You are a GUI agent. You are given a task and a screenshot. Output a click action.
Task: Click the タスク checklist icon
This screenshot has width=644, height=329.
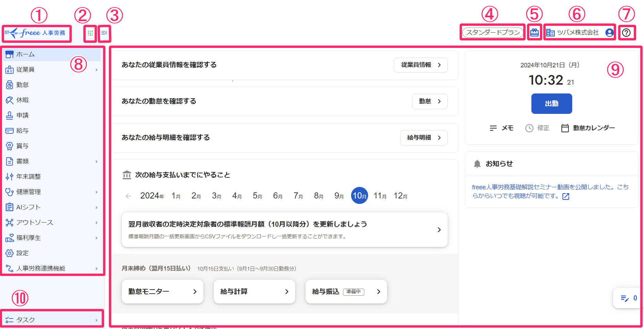(x=10, y=320)
